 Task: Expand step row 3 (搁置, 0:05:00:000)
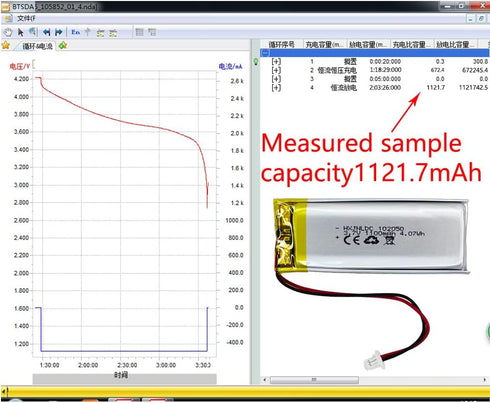[x=276, y=79]
